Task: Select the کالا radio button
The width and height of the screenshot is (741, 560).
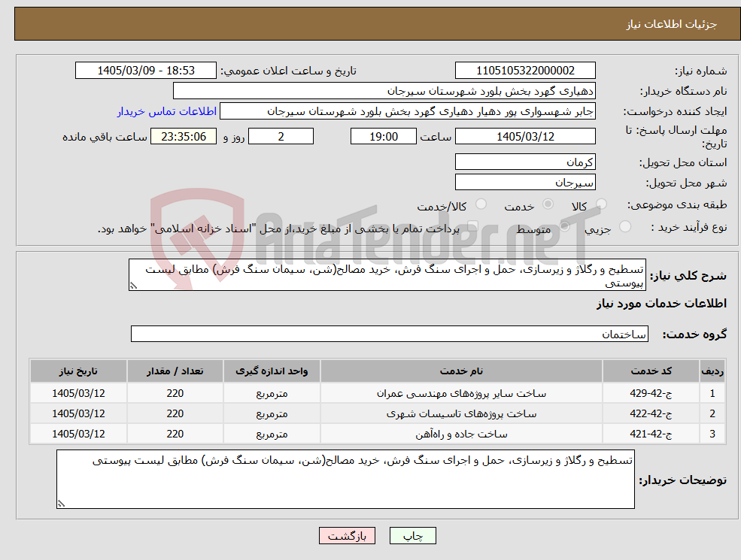Action: point(602,204)
